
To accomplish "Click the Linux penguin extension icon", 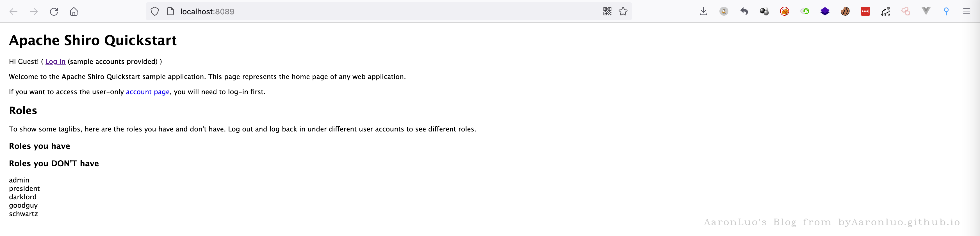I will coord(724,11).
